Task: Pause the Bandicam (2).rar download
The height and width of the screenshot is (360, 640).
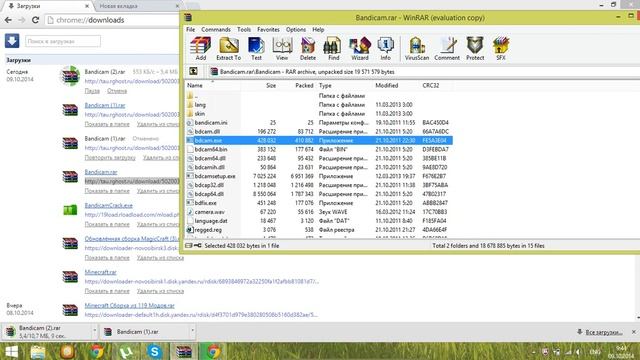Action: (x=92, y=91)
